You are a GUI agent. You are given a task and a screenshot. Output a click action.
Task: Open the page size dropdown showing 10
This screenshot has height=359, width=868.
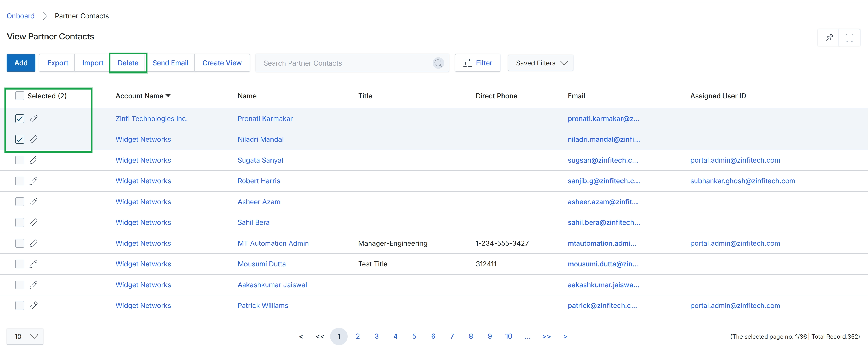(25, 336)
